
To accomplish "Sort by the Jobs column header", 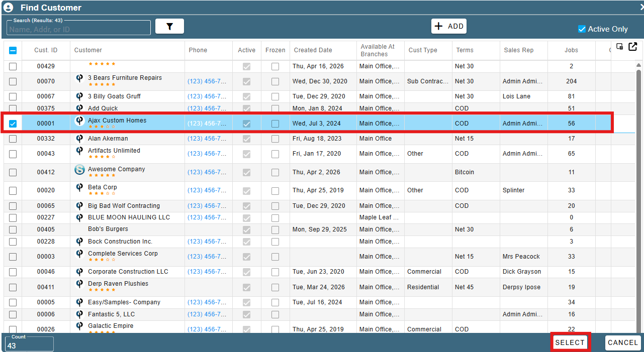I will pyautogui.click(x=571, y=50).
